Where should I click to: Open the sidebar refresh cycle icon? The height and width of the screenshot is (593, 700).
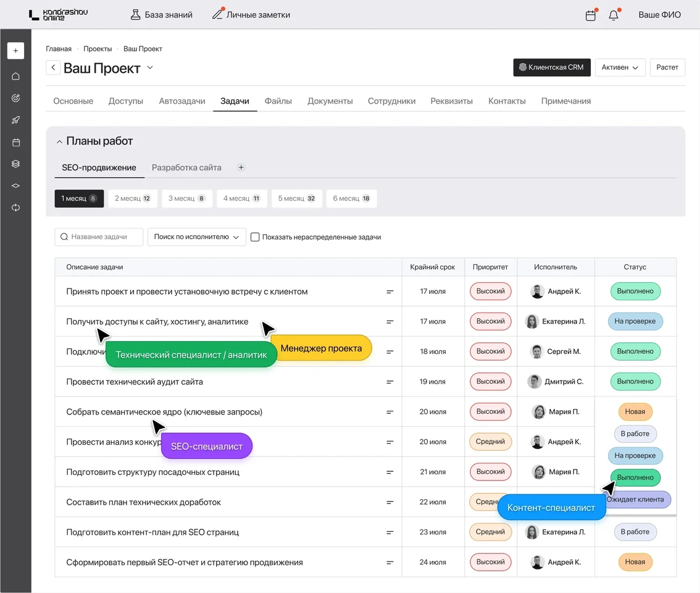pyautogui.click(x=15, y=208)
